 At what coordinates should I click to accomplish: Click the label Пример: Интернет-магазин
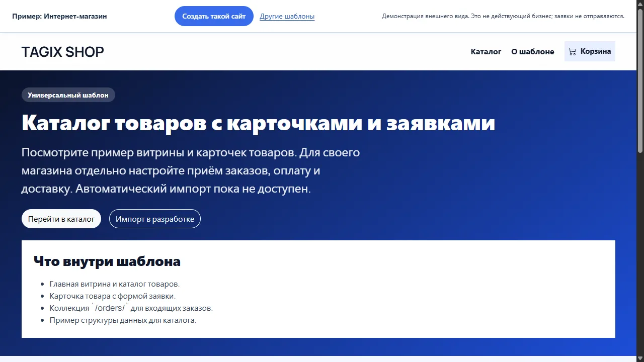(x=59, y=16)
